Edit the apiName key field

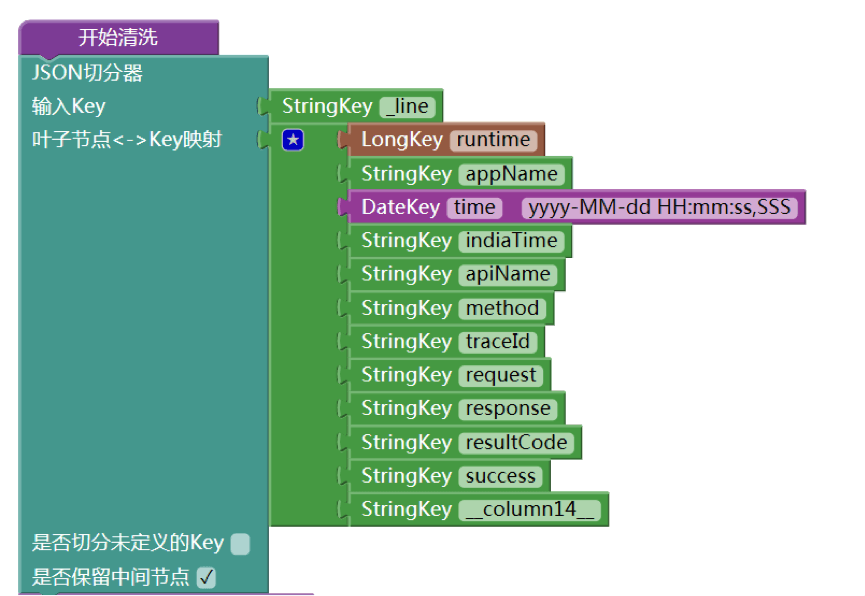tap(508, 274)
